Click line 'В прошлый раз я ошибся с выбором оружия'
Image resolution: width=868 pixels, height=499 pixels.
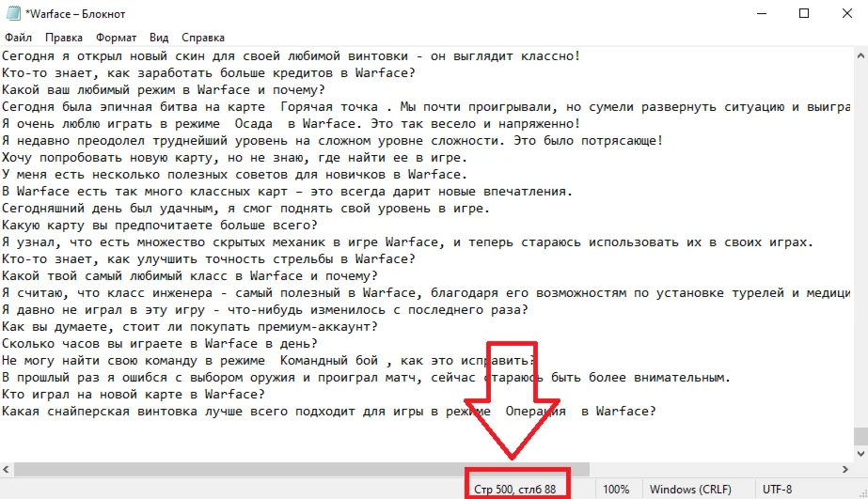coord(366,378)
